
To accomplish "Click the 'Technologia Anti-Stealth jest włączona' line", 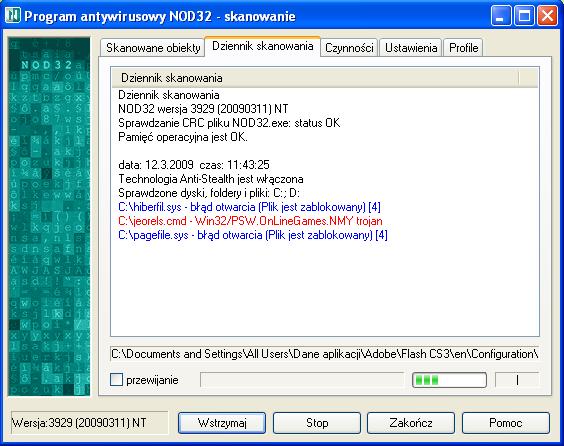I will pos(211,179).
